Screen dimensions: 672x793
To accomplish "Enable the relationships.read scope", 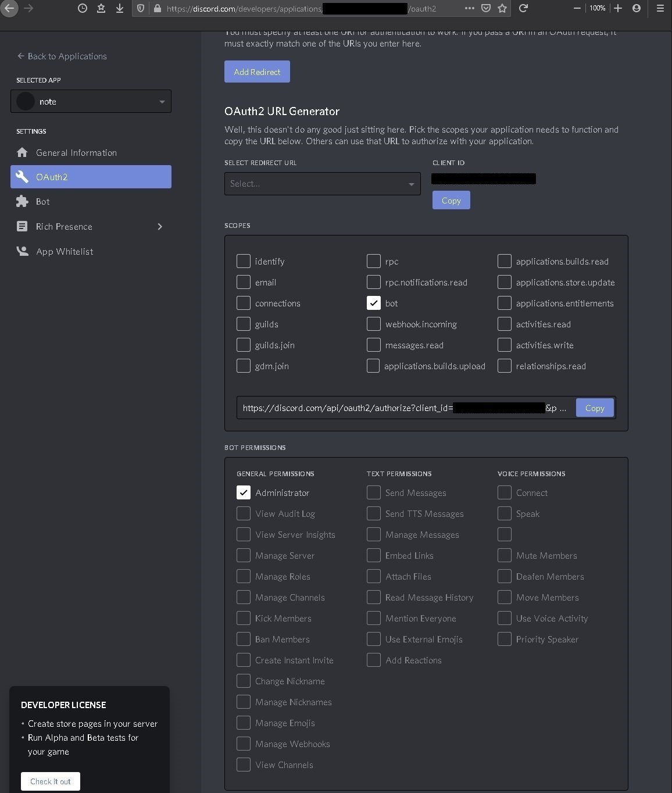I will [x=505, y=366].
